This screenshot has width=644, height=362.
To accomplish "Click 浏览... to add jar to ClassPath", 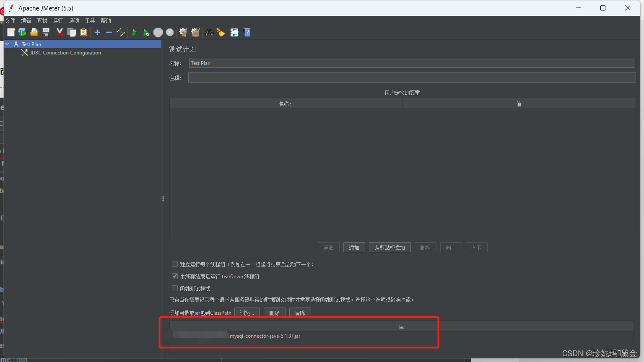I will [247, 313].
